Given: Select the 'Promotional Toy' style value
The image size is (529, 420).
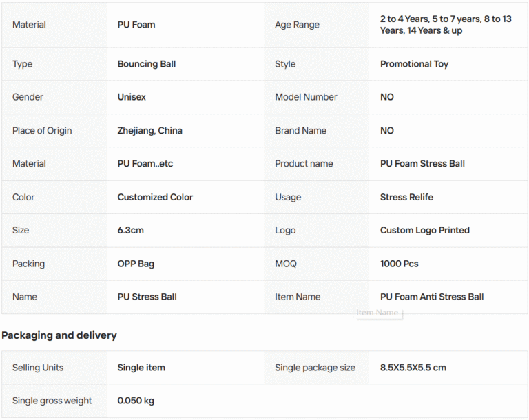Looking at the screenshot, I should click(x=414, y=64).
